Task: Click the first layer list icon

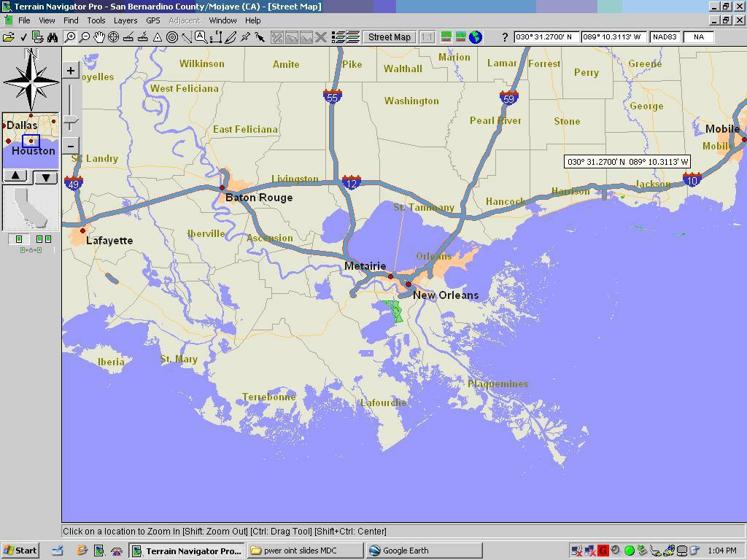Action: point(338,37)
